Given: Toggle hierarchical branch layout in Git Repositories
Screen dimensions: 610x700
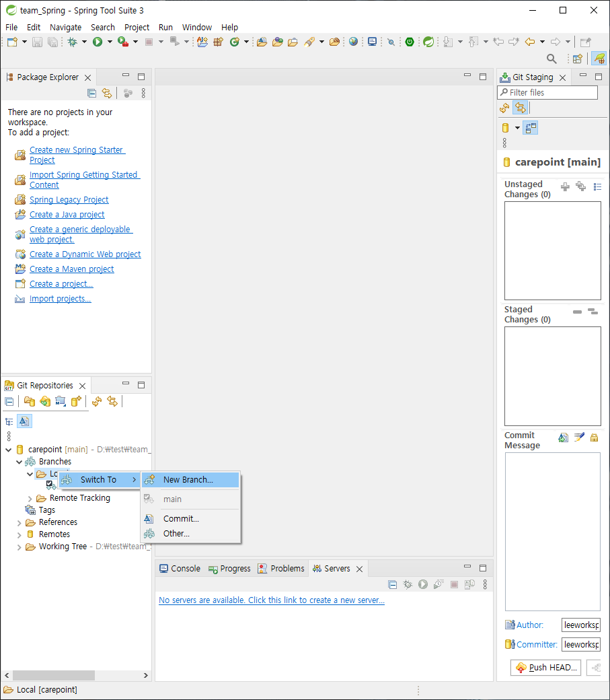Looking at the screenshot, I should pos(9,421).
